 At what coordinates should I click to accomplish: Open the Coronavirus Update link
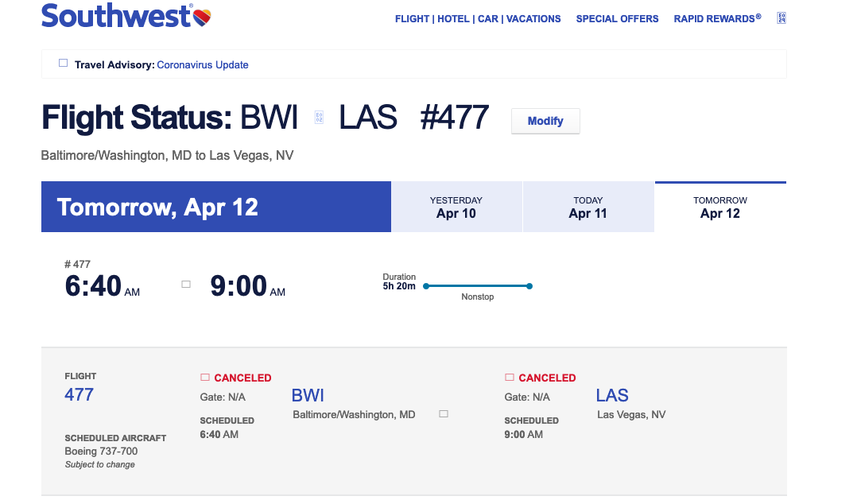[x=203, y=65]
